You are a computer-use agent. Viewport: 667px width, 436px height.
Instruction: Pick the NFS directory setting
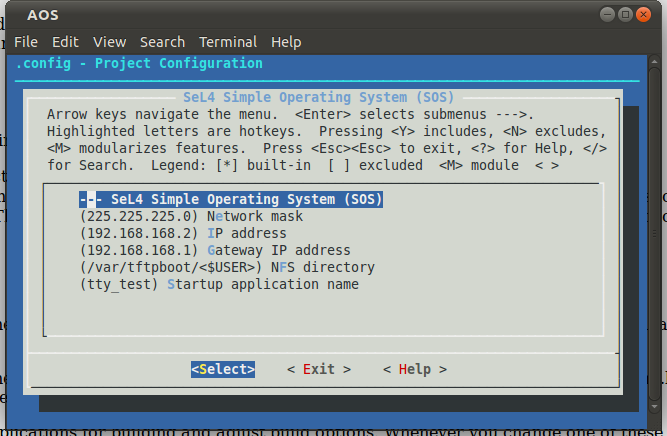(227, 267)
